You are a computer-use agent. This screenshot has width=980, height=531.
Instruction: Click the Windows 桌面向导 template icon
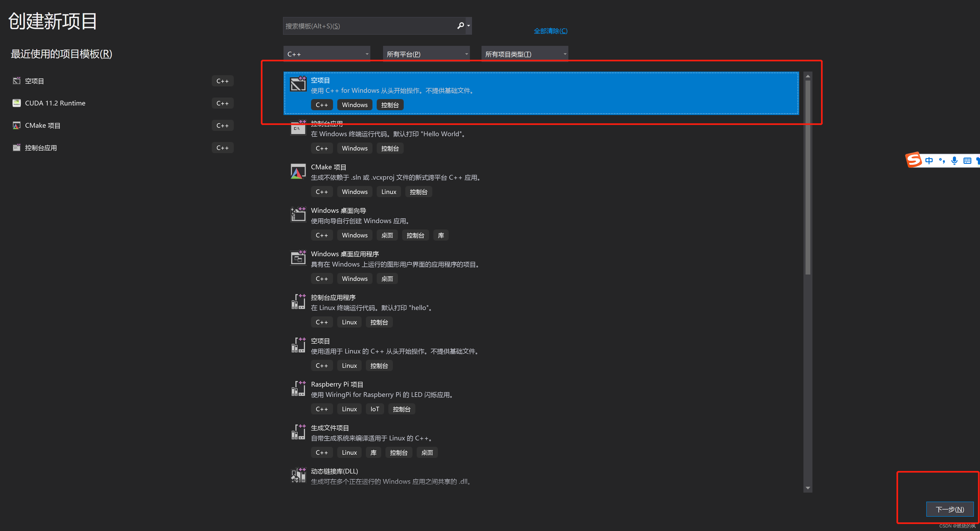pos(298,214)
